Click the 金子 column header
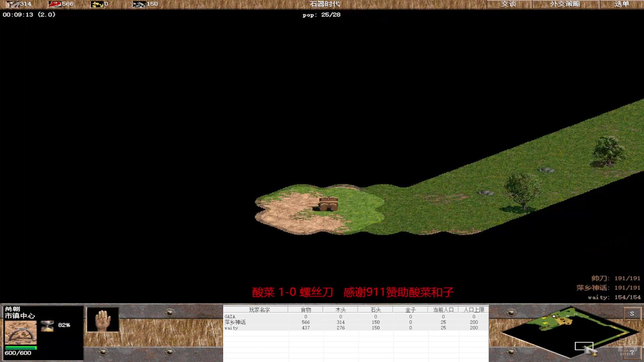 click(x=410, y=310)
